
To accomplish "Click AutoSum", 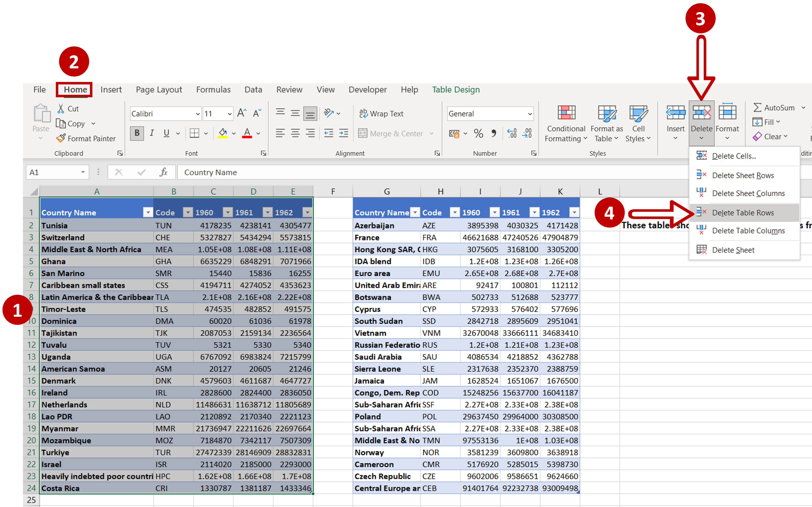I will tap(774, 108).
